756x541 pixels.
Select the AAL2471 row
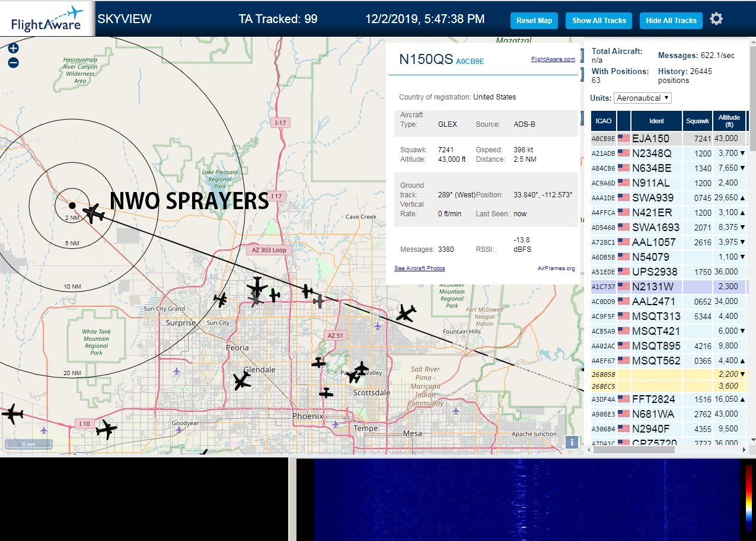[669, 302]
